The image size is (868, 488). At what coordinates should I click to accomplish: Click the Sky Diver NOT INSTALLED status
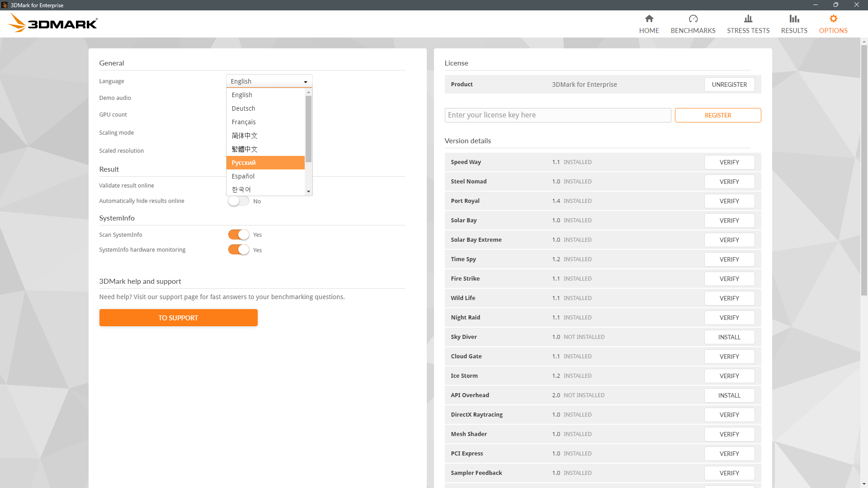tap(584, 337)
